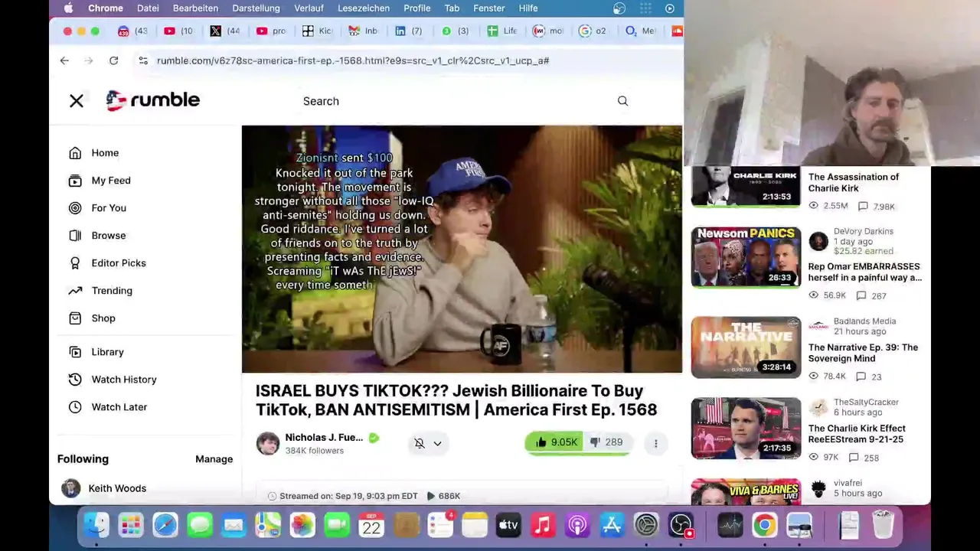The width and height of the screenshot is (980, 551).
Task: Toggle the notification bell for the channel
Action: (x=420, y=443)
